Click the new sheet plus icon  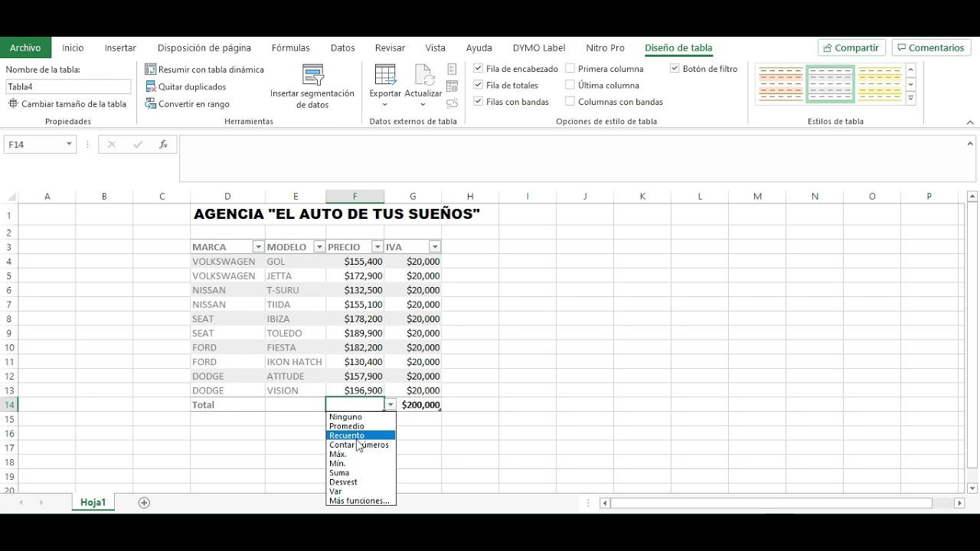click(144, 503)
